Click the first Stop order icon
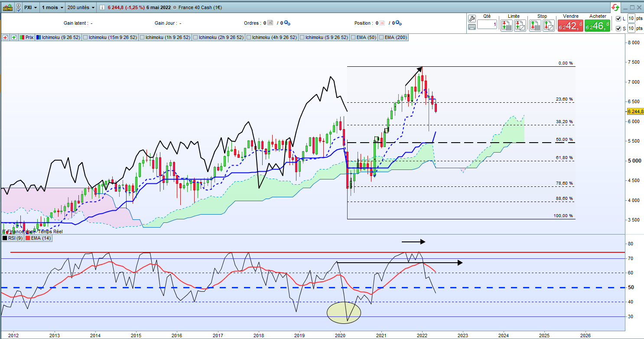 pyautogui.click(x=535, y=26)
